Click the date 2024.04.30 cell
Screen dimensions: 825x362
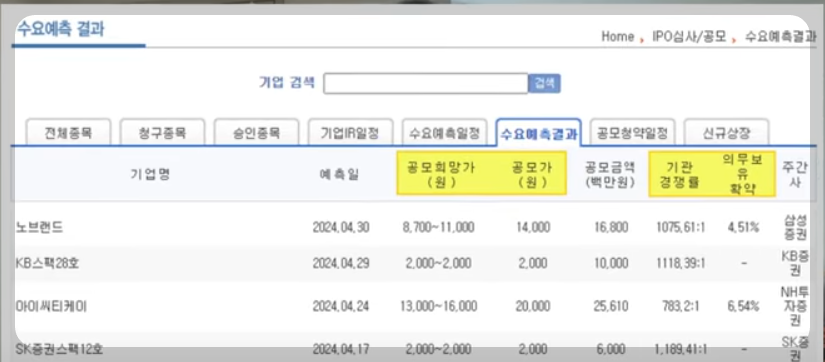pos(341,227)
